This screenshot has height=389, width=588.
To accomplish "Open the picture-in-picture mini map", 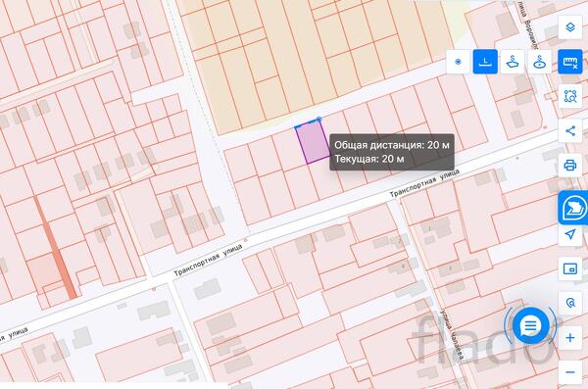I will tap(570, 268).
